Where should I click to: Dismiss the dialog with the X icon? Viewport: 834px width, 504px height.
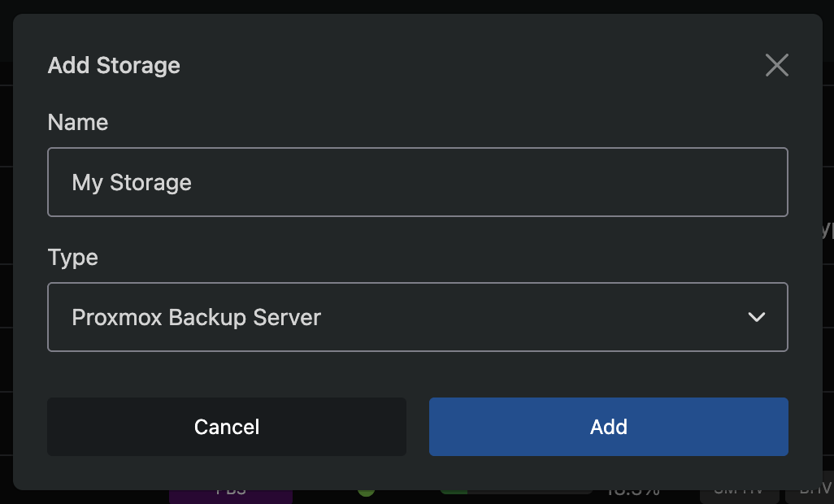[x=776, y=65]
